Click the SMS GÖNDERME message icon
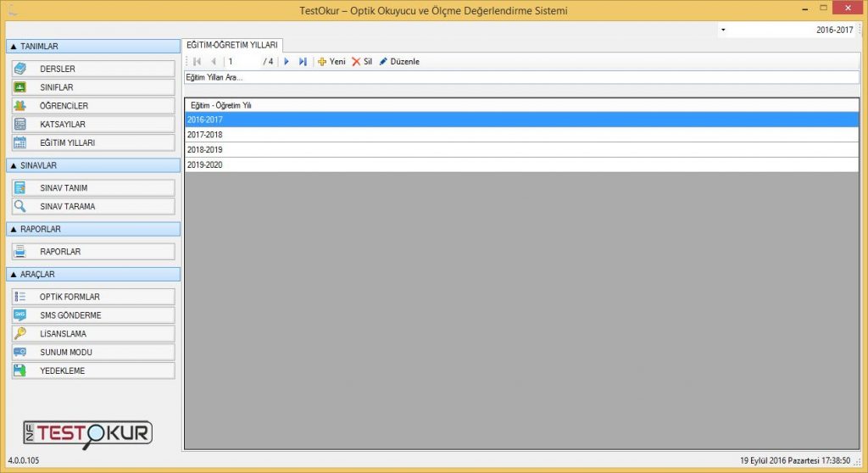This screenshot has width=868, height=473. click(20, 315)
